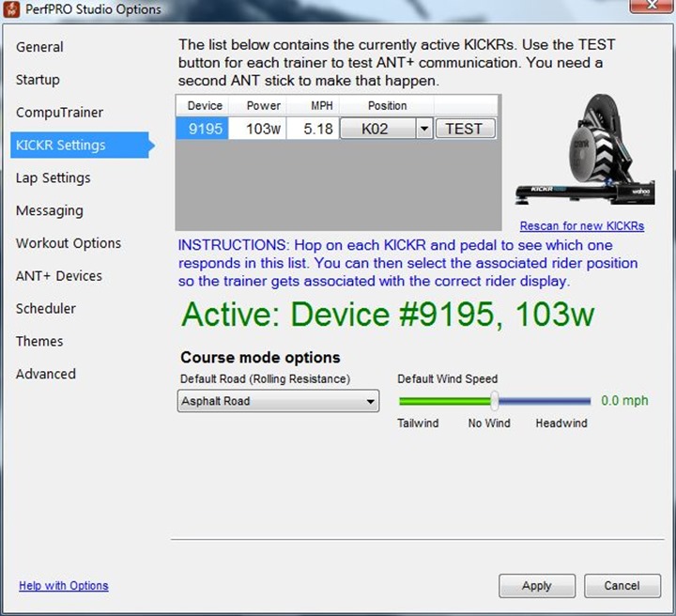Open Help with Options link
Image resolution: width=676 pixels, height=616 pixels.
(x=64, y=585)
